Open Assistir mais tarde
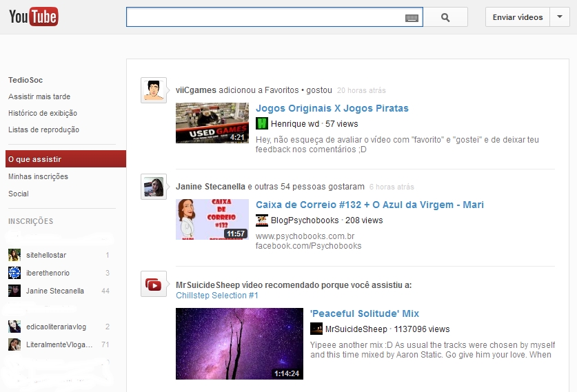The image size is (577, 392). pyautogui.click(x=39, y=96)
